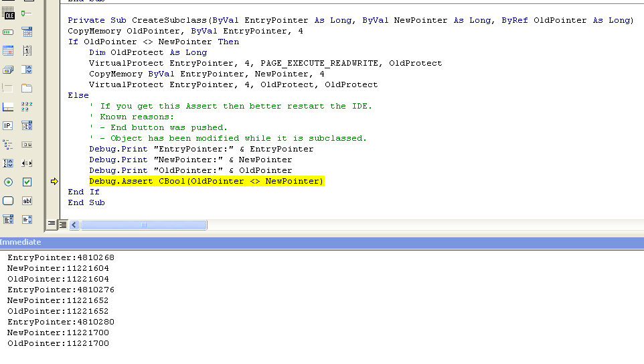Select the Slider control tool

(27, 13)
